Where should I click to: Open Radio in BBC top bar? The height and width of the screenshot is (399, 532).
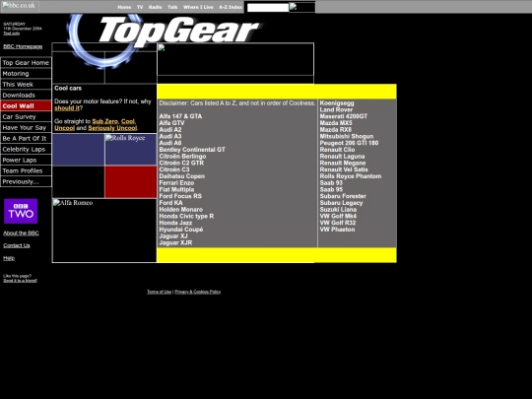(155, 7)
